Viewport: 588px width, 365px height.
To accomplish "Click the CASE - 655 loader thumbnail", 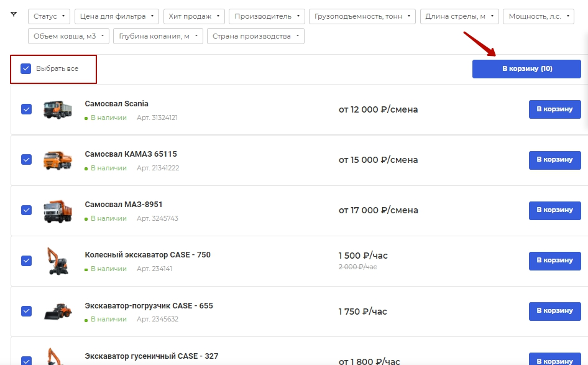I will tap(58, 312).
